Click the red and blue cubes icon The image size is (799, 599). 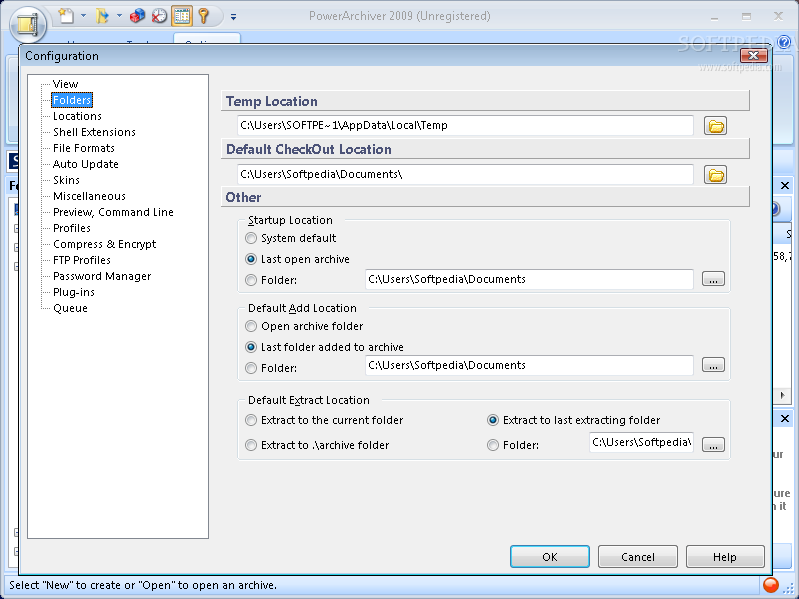[137, 16]
